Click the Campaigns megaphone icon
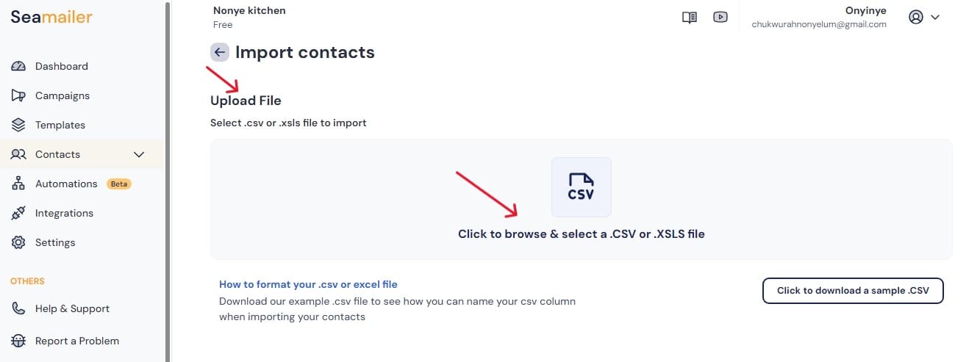The width and height of the screenshot is (980, 362). tap(19, 95)
